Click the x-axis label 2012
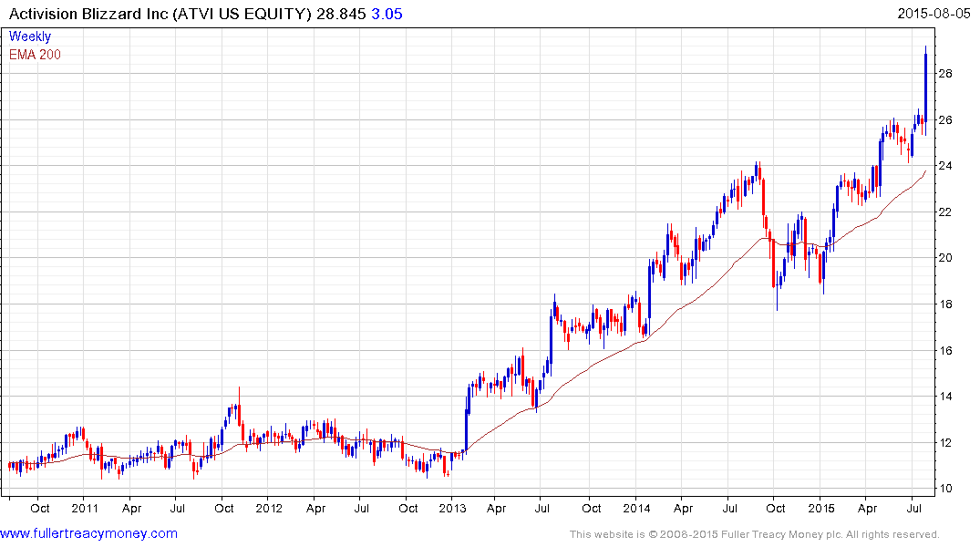The image size is (980, 547). (x=269, y=508)
